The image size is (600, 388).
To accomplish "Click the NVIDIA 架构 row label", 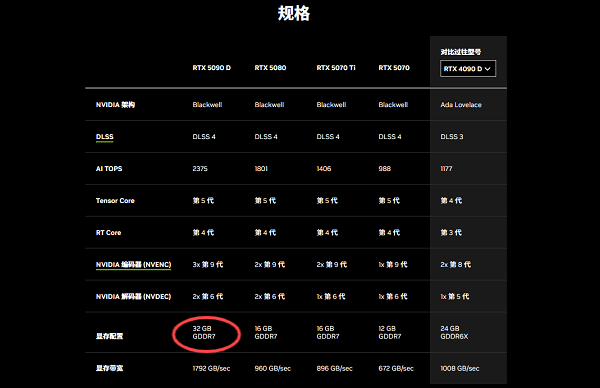I will click(x=115, y=105).
